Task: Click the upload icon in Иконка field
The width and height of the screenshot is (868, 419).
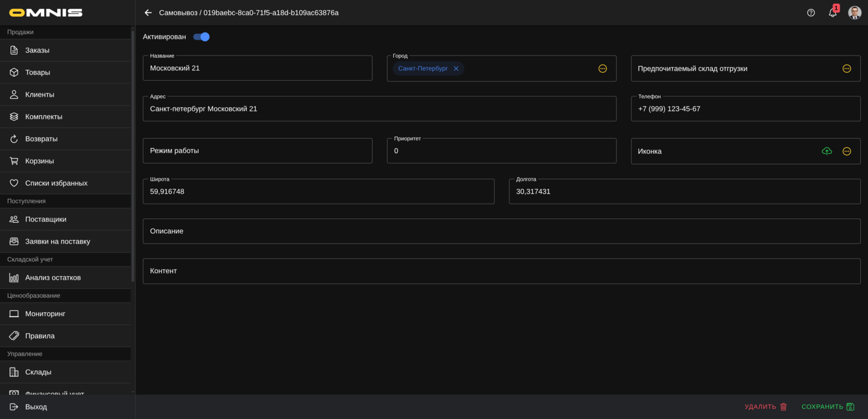Action: point(826,151)
